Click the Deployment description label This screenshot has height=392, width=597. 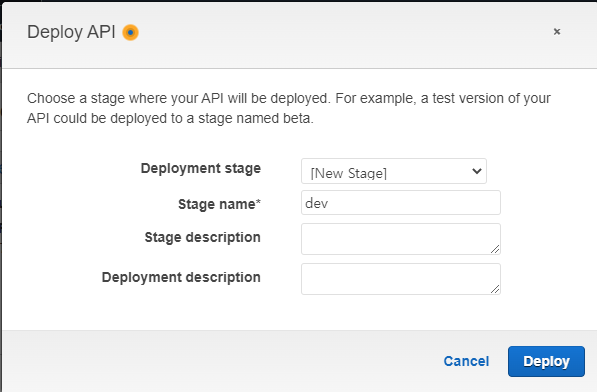181,277
